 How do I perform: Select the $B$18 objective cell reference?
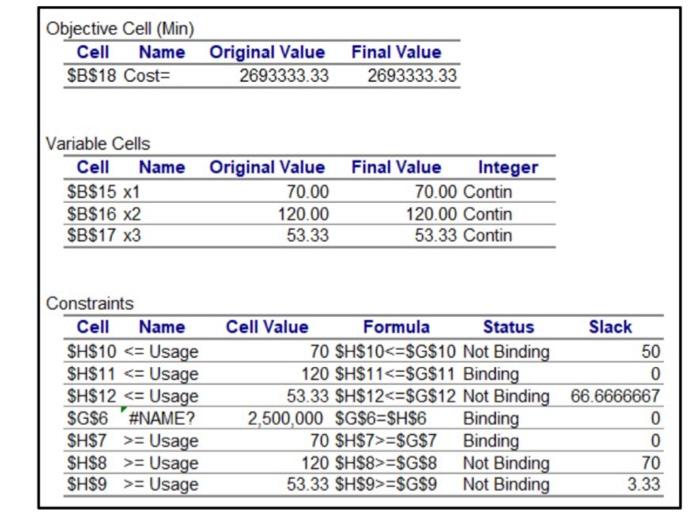coord(92,75)
